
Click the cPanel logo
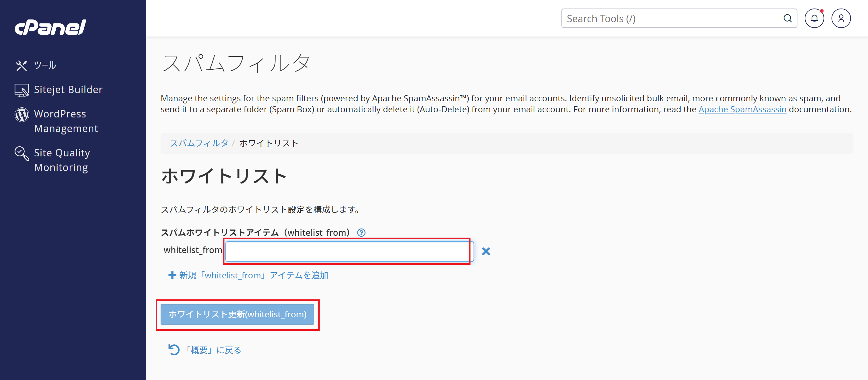pos(50,27)
